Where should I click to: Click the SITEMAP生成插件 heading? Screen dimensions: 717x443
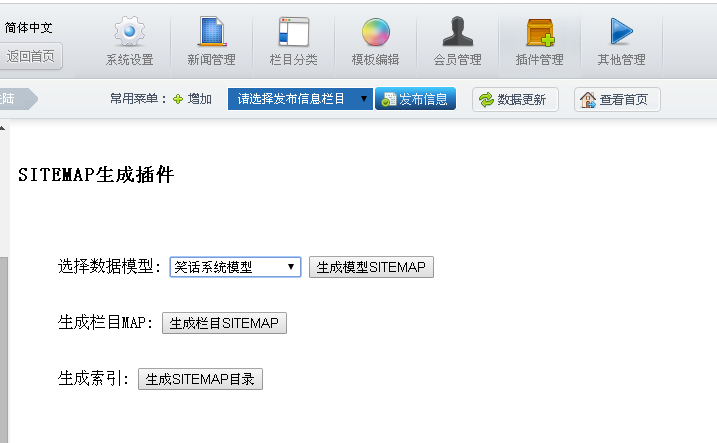click(96, 175)
